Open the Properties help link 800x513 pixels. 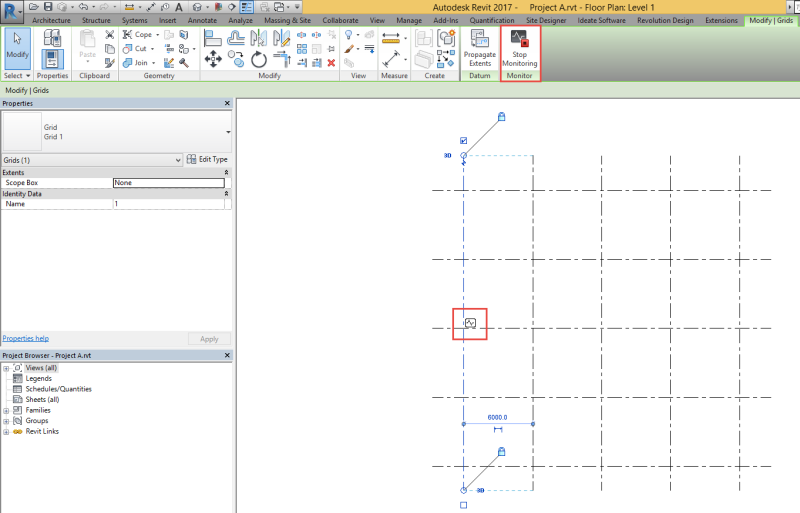click(x=26, y=338)
